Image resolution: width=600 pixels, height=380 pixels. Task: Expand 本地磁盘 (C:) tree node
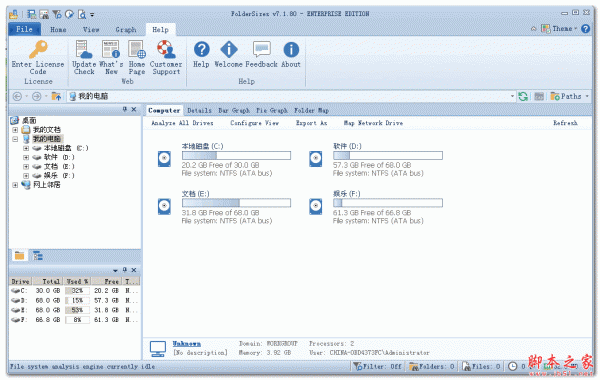pos(26,148)
